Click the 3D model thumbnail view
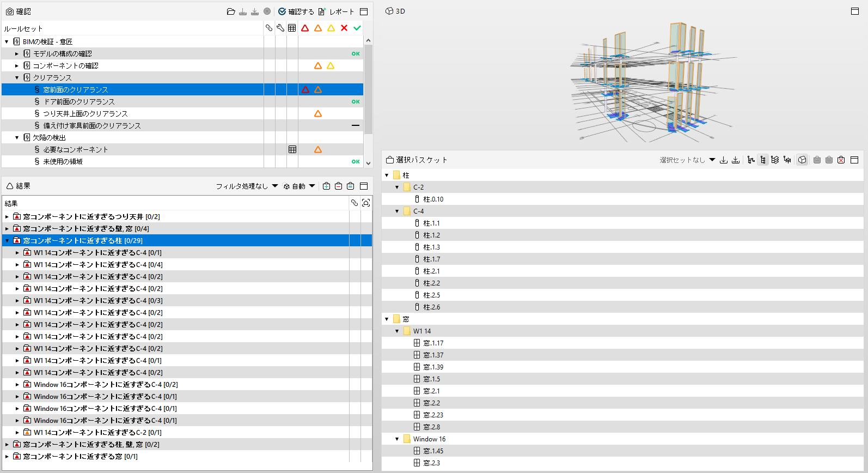 point(653,82)
